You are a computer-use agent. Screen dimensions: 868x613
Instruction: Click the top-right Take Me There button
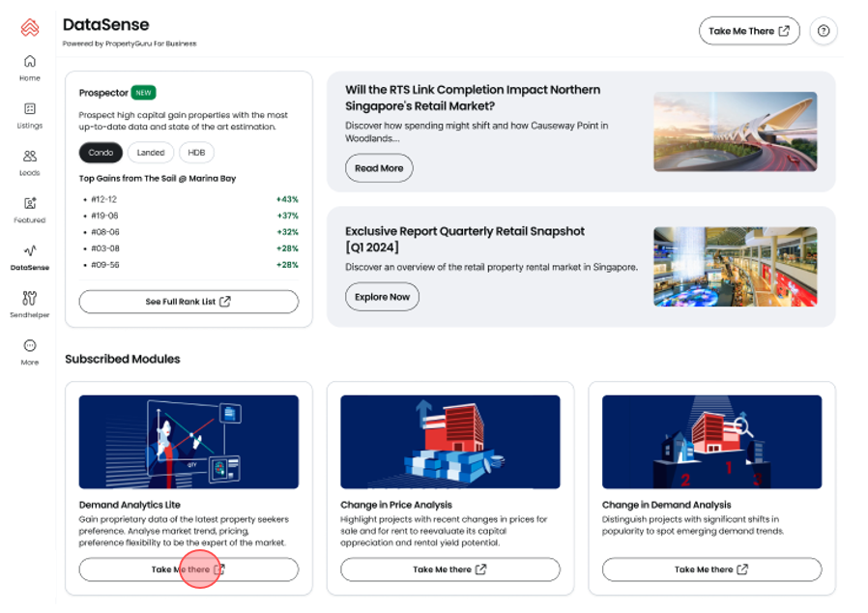pyautogui.click(x=749, y=31)
